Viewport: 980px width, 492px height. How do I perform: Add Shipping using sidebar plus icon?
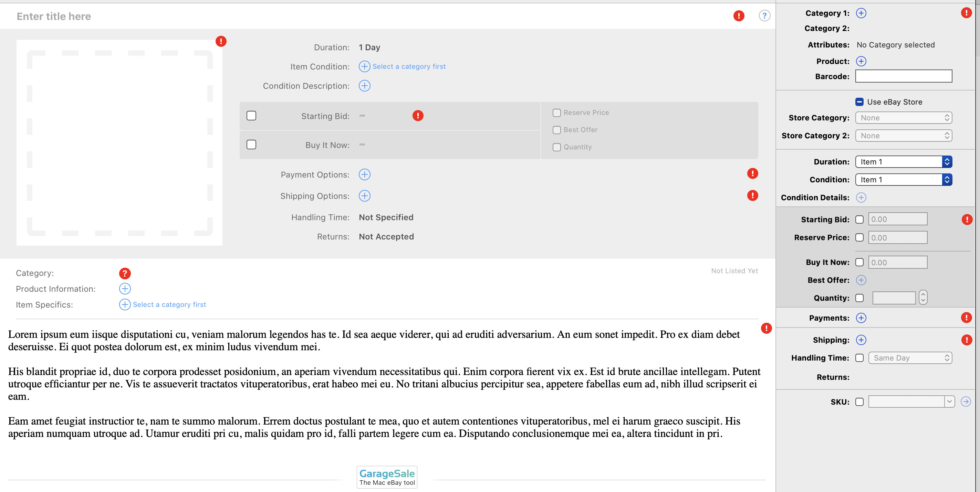861,340
